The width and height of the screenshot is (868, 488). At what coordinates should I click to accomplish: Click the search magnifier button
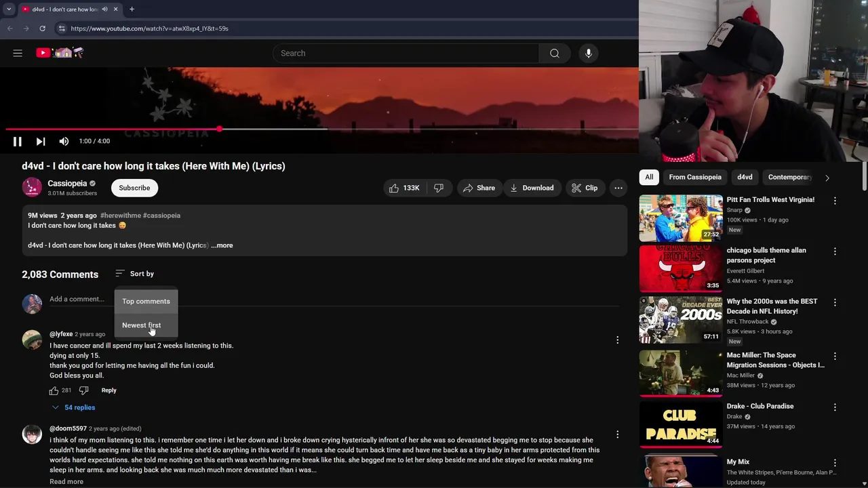tap(555, 53)
